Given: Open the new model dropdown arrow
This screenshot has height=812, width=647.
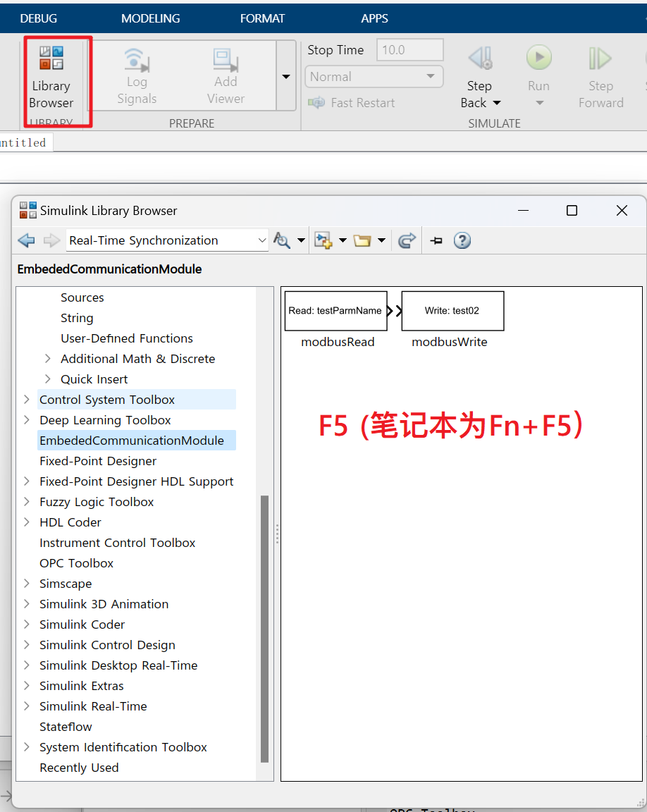Looking at the screenshot, I should coord(343,240).
